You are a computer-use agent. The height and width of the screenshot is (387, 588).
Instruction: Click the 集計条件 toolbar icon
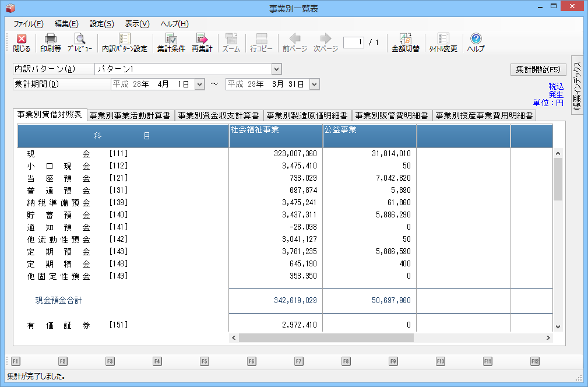click(x=171, y=39)
